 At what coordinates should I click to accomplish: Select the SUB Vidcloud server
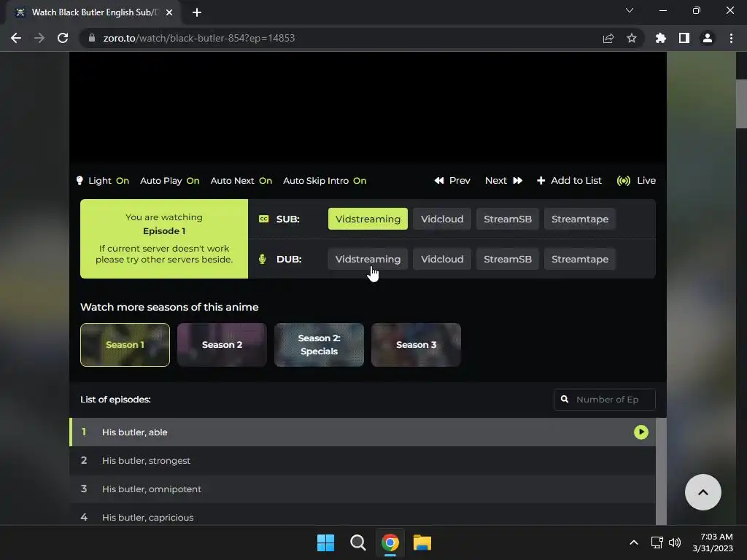pyautogui.click(x=442, y=219)
